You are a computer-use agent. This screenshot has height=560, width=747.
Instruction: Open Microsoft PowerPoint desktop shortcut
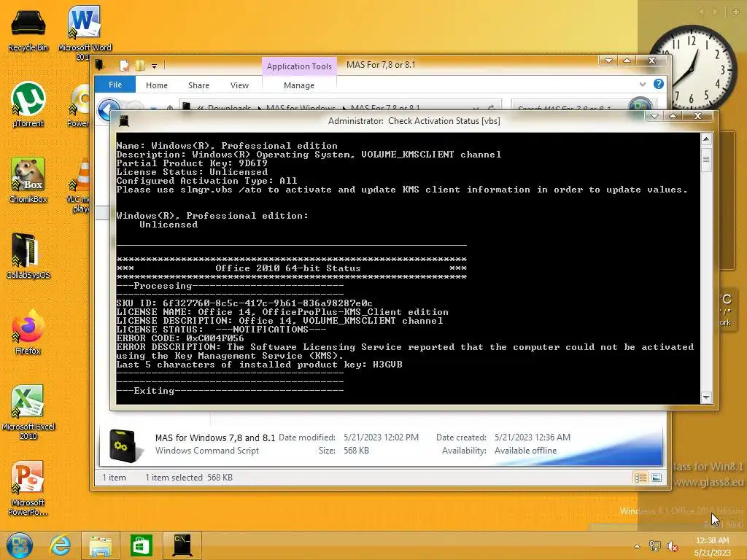coord(28,488)
